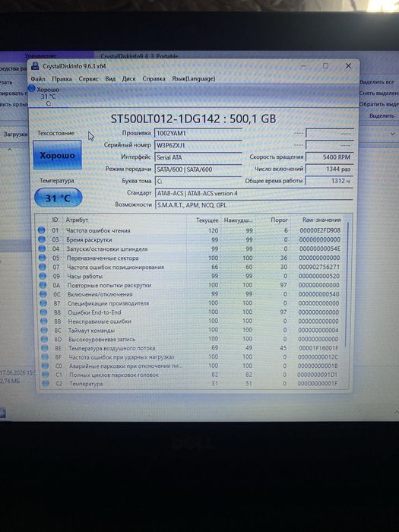Select the Часы работы attribute text
This screenshot has width=399, height=532.
[85, 276]
